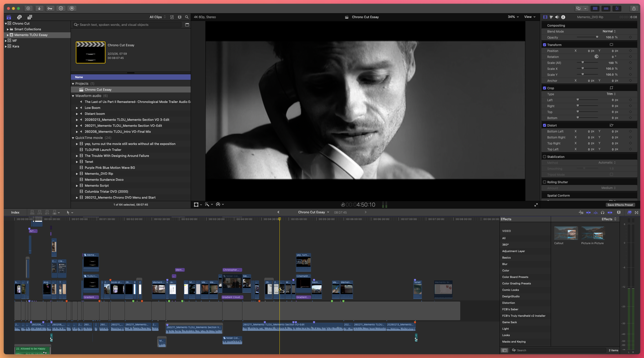Click the browser search magnifier icon
Viewport: 644px width, 358px height.
pos(187,17)
